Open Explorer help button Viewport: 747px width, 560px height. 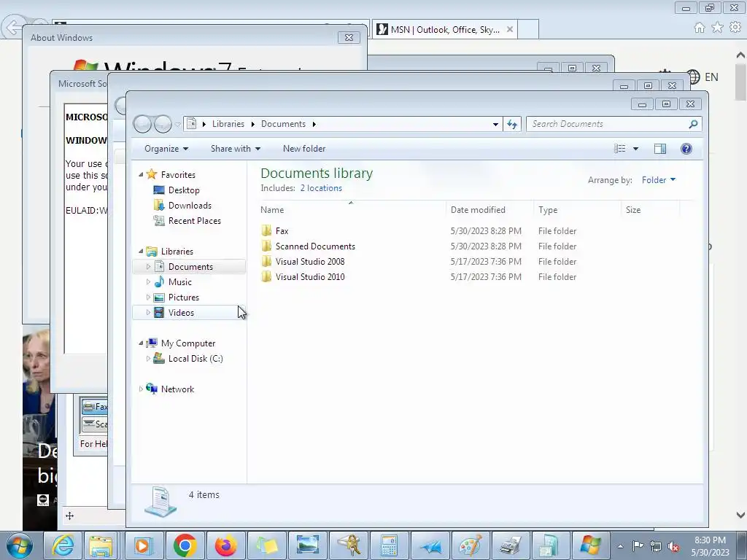point(686,149)
